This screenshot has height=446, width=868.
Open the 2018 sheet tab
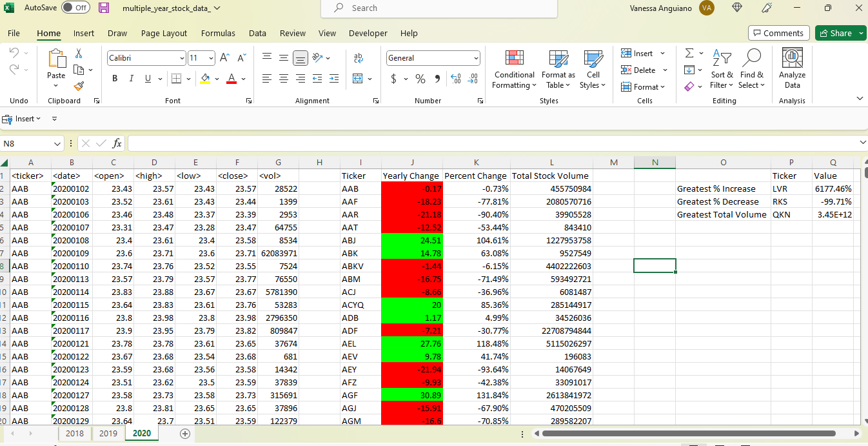[75, 434]
